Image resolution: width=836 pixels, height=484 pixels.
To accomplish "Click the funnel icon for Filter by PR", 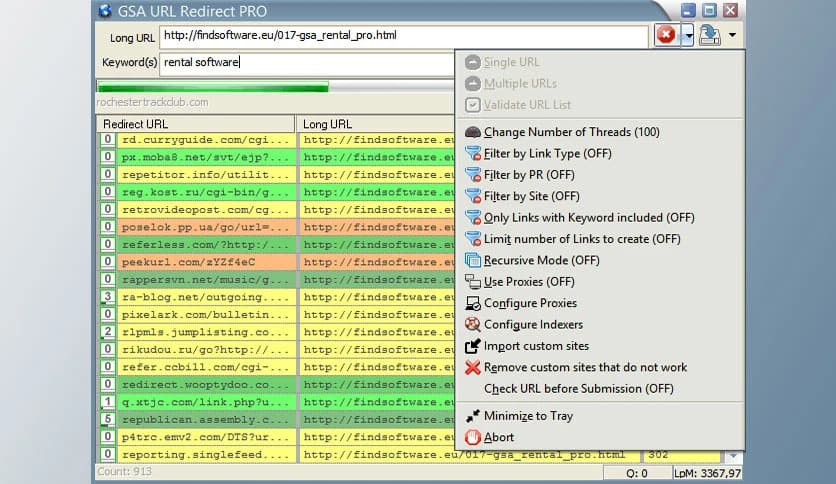I will (x=472, y=175).
